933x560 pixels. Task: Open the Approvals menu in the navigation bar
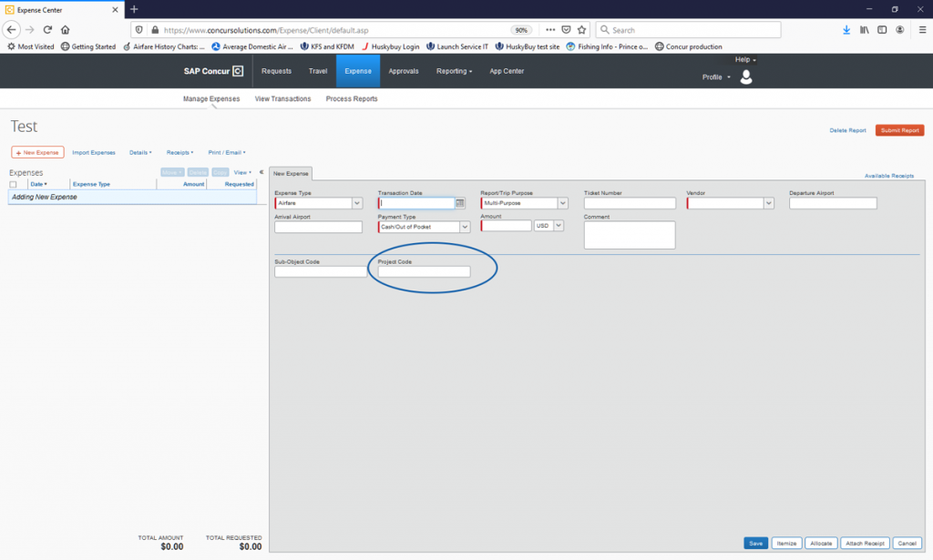404,71
